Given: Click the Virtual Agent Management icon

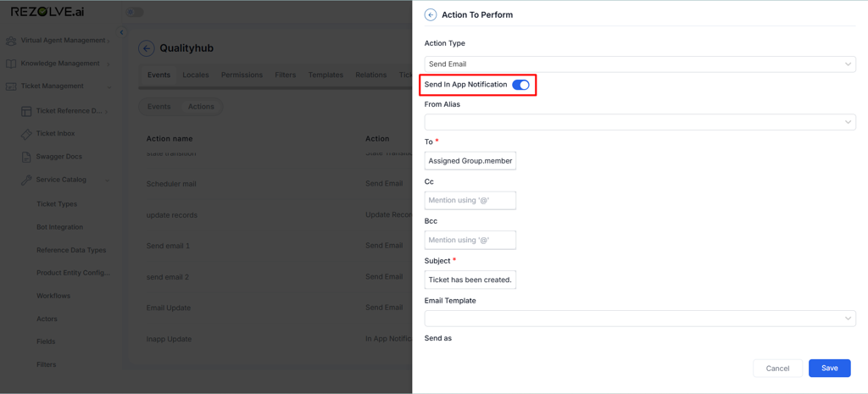Looking at the screenshot, I should pyautogui.click(x=11, y=41).
